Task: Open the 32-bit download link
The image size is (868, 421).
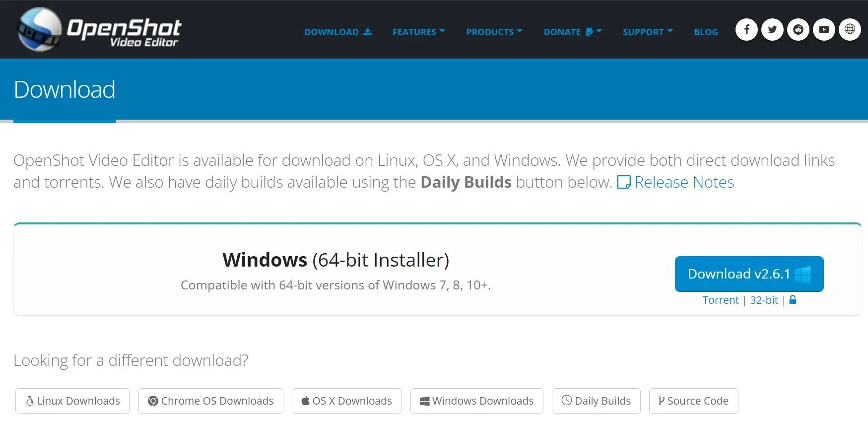Action: (764, 300)
